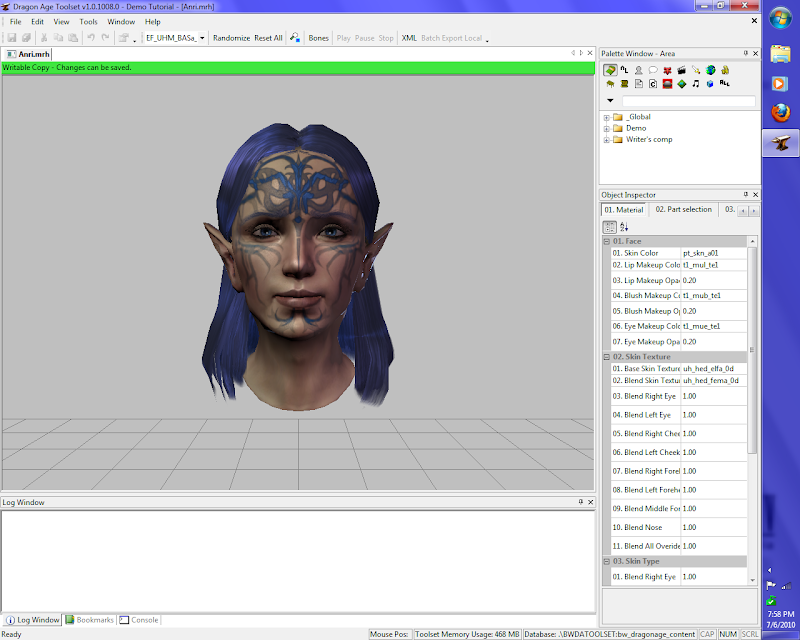Expand the Writer's comp folder

click(x=606, y=139)
